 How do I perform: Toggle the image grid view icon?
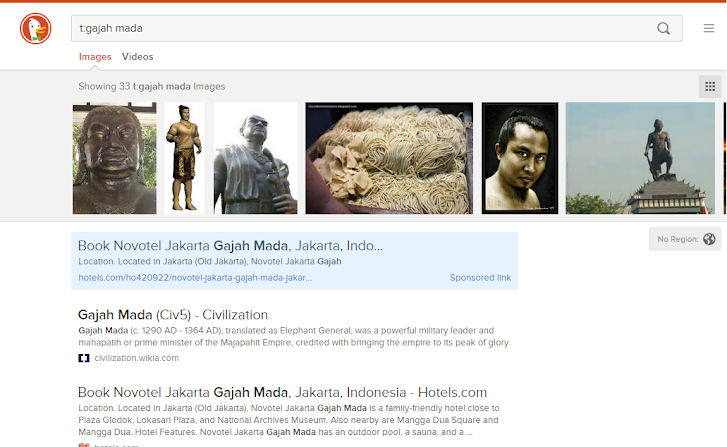pos(710,87)
